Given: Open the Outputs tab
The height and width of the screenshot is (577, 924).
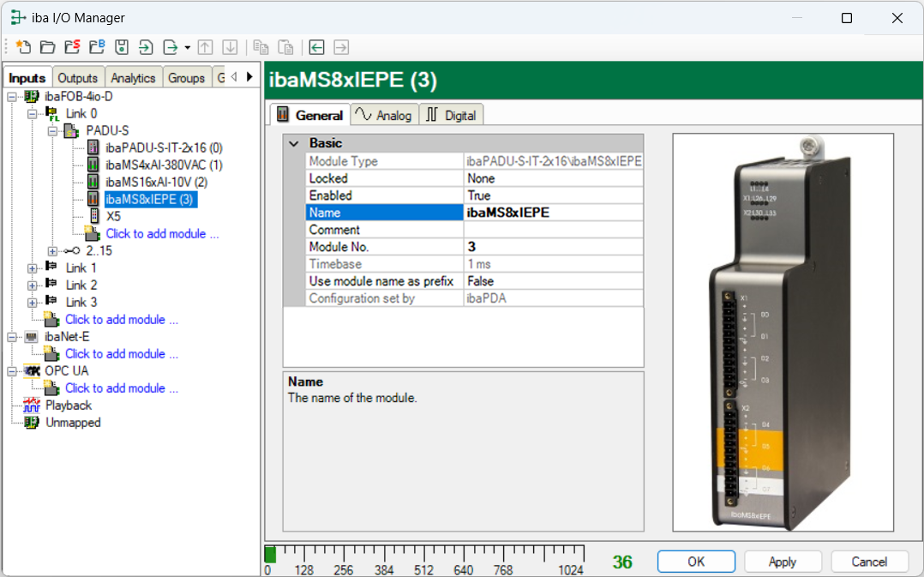Looking at the screenshot, I should [x=78, y=78].
